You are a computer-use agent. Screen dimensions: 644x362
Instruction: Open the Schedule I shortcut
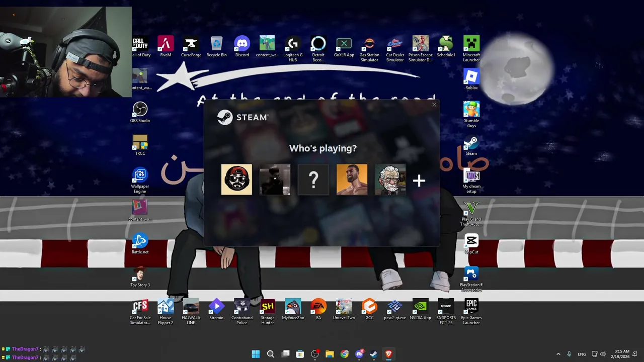coord(446,47)
